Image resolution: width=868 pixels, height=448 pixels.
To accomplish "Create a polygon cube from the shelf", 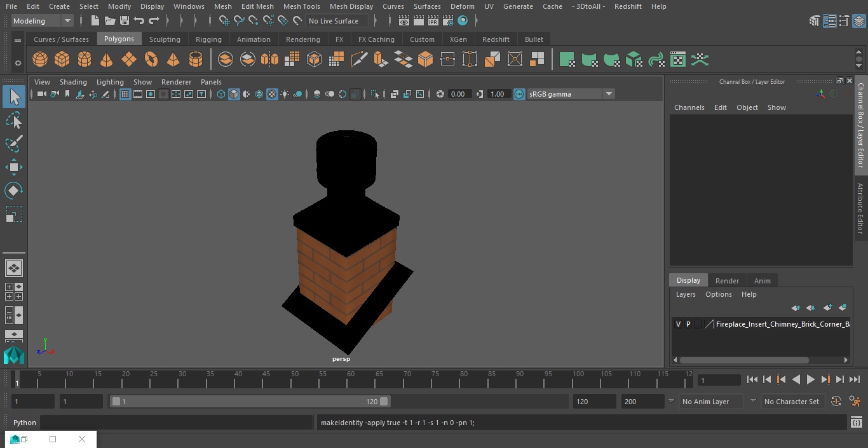I will click(62, 60).
